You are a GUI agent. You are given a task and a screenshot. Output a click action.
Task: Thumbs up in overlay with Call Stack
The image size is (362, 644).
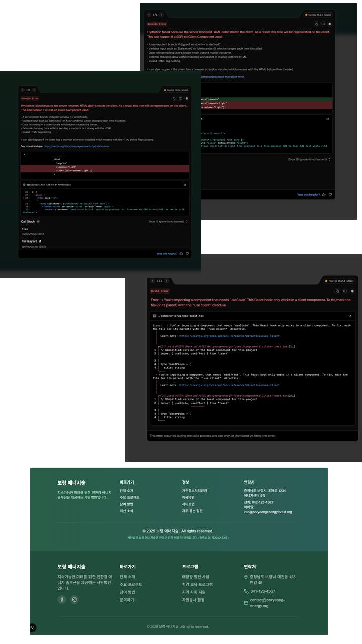pos(181,254)
